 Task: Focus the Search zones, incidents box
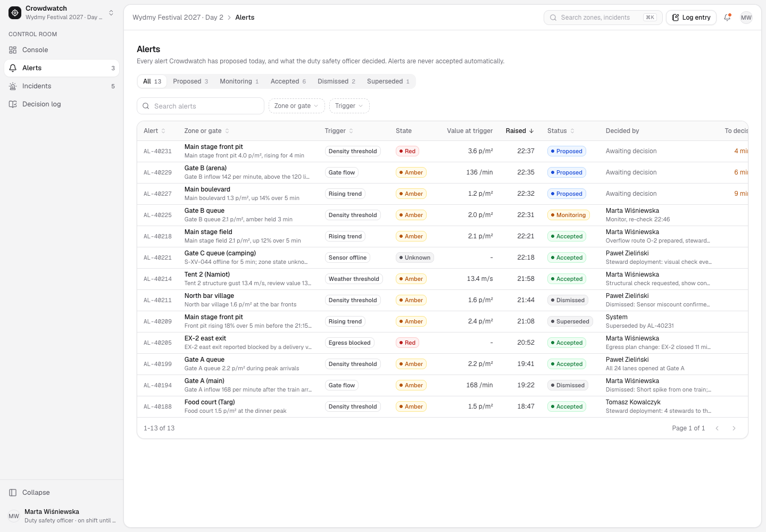point(603,18)
